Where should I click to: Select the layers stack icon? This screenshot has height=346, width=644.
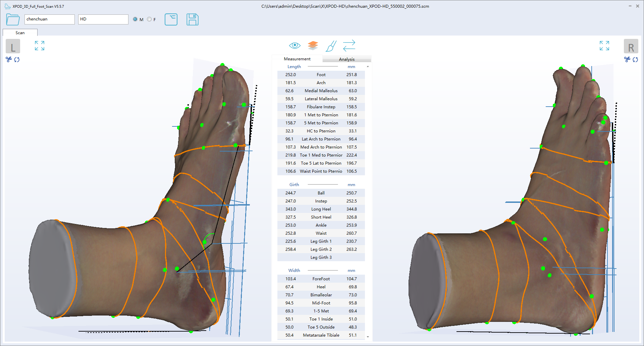coord(313,45)
